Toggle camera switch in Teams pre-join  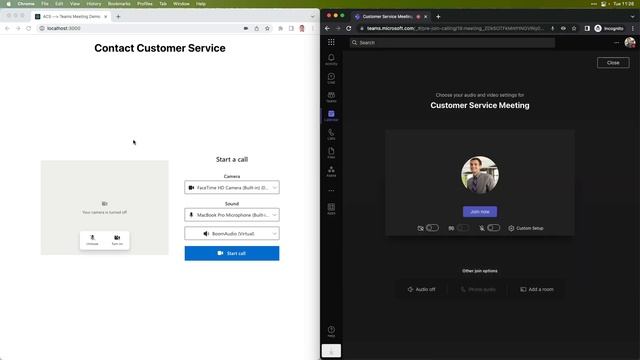tap(432, 228)
